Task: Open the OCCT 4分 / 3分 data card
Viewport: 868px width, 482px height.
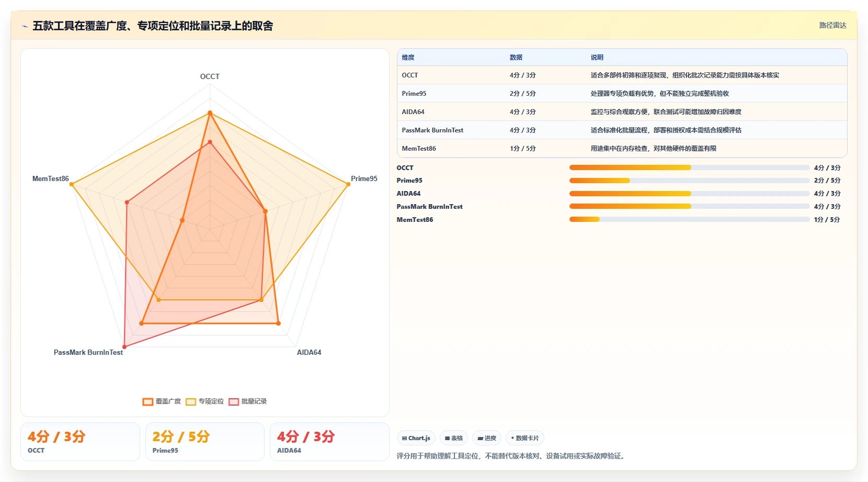Action: [x=80, y=442]
